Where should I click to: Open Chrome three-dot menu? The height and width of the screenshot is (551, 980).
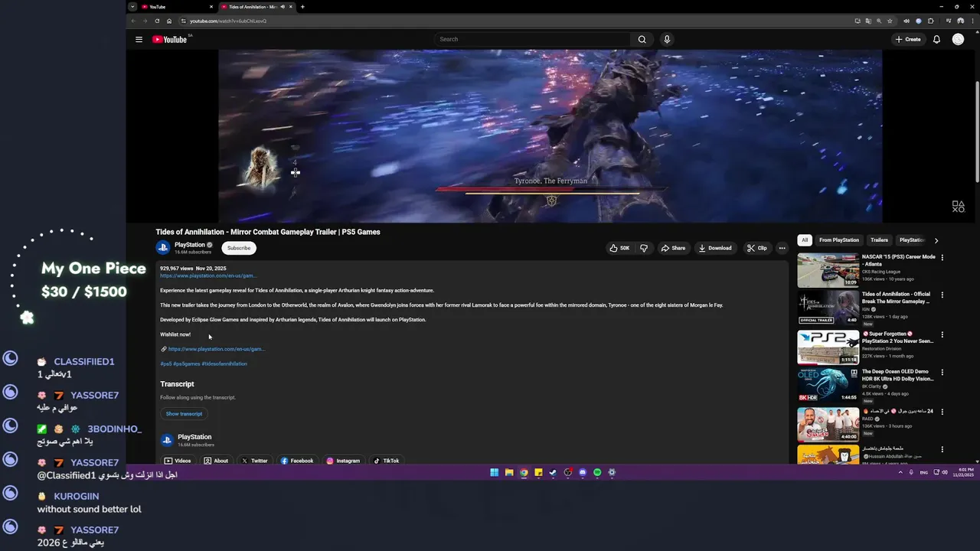click(x=972, y=21)
